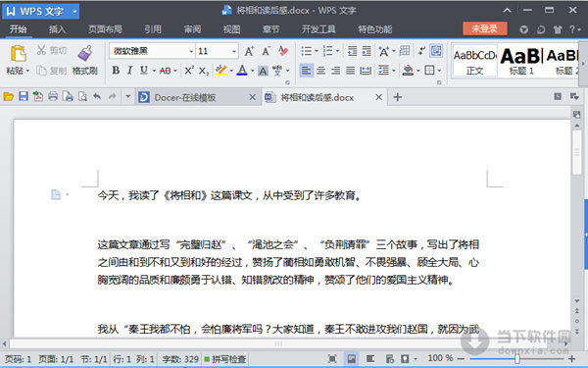
Task: Open the line spacing dropdown
Action: [394, 71]
